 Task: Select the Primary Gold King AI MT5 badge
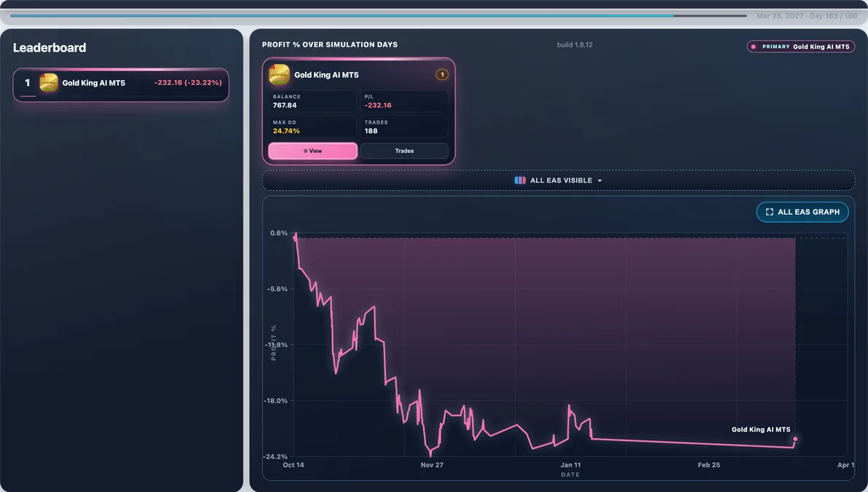pyautogui.click(x=800, y=47)
